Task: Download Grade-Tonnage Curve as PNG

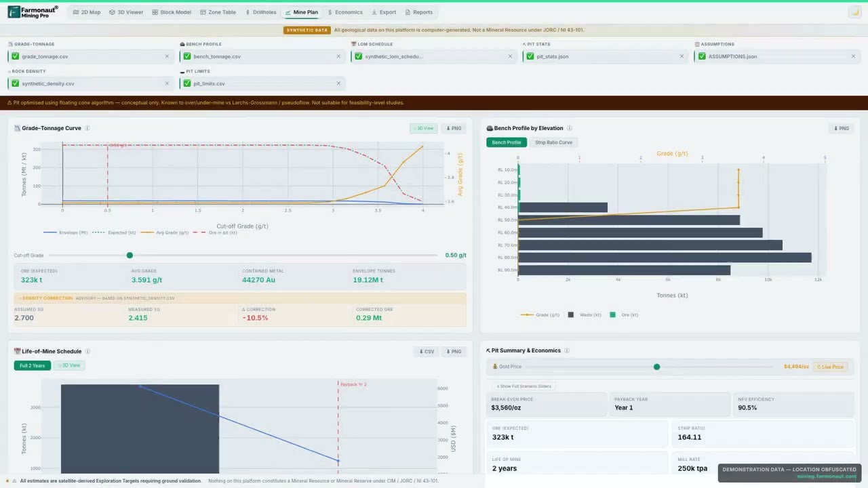Action: point(454,128)
